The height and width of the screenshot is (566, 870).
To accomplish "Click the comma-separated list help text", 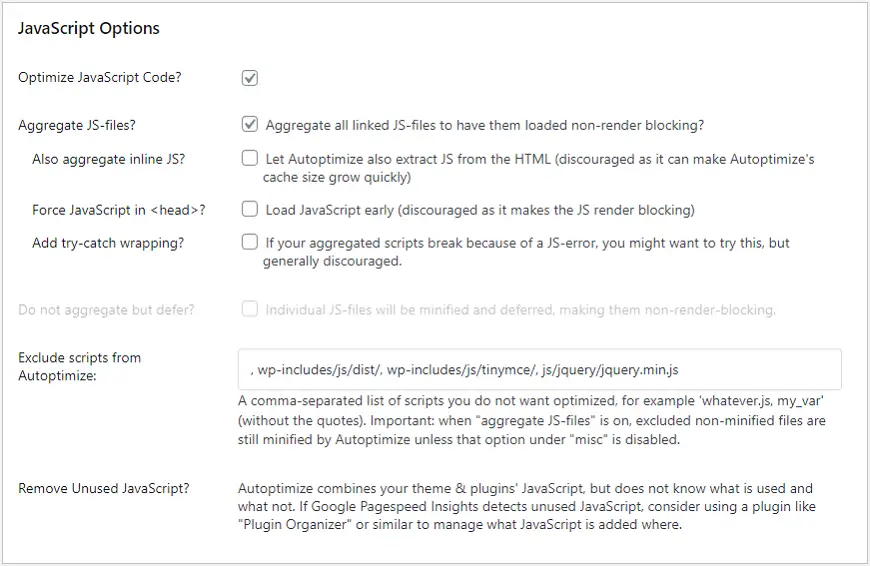I will (531, 420).
